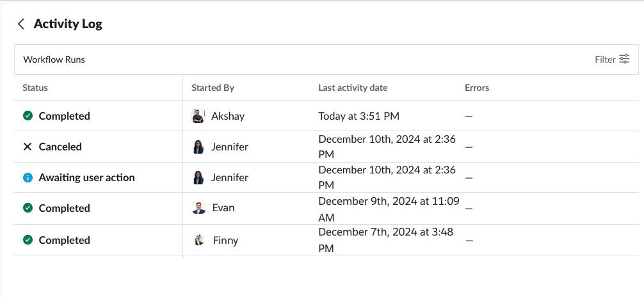The height and width of the screenshot is (297, 644).
Task: Click Finny's profile avatar
Action: [x=199, y=240]
